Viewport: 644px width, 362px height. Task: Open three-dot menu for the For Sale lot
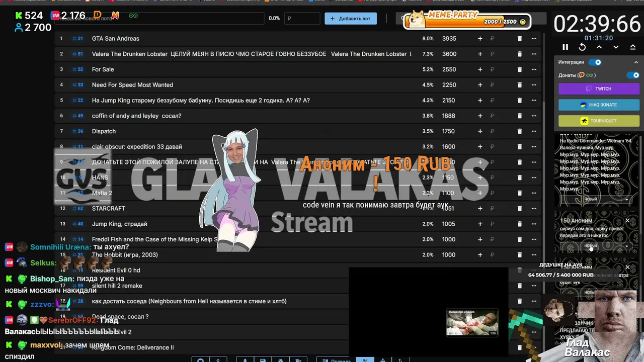(534, 69)
